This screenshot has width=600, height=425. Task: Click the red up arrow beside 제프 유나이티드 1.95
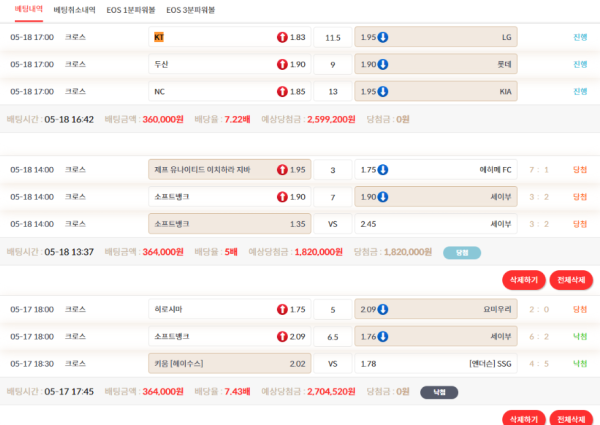(x=282, y=169)
